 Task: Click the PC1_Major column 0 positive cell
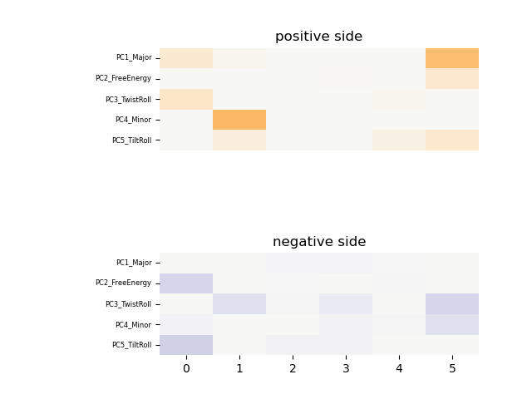coord(186,58)
